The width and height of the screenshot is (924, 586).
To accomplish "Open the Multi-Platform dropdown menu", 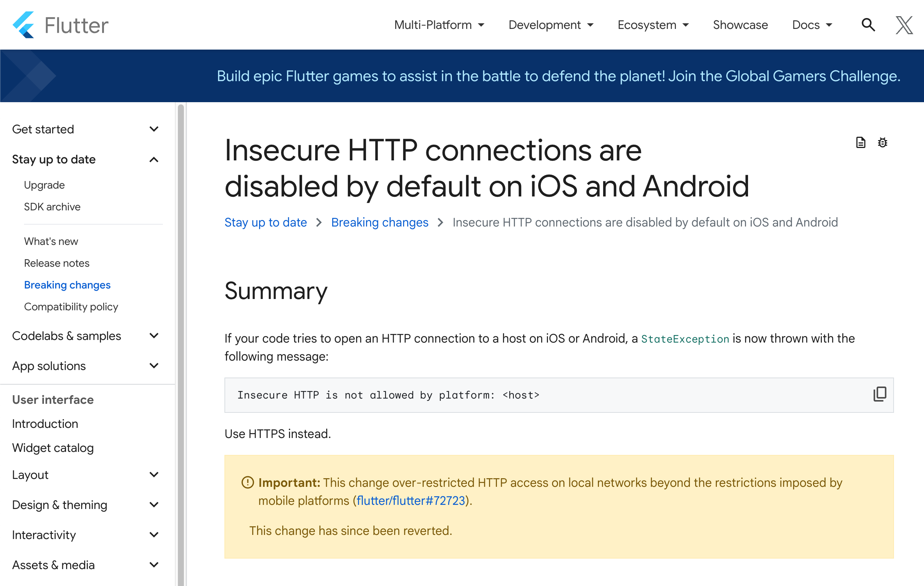I will [439, 25].
